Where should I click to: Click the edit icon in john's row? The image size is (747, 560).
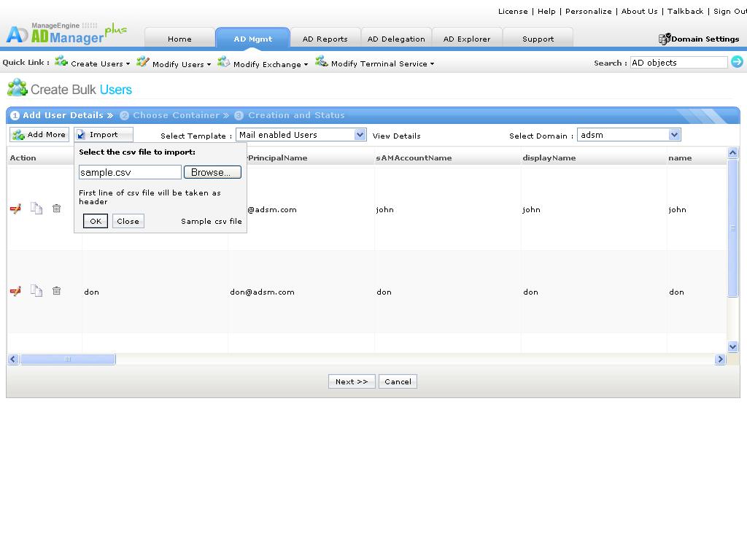click(x=15, y=209)
